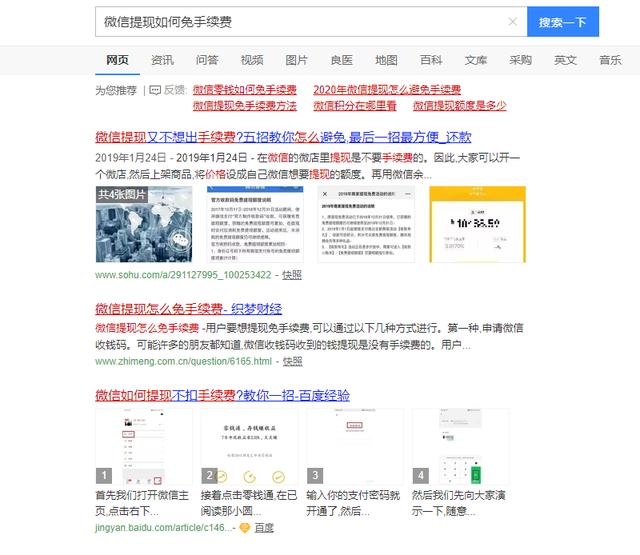
Task: Click the 为您推荐 label
Action: (116, 90)
